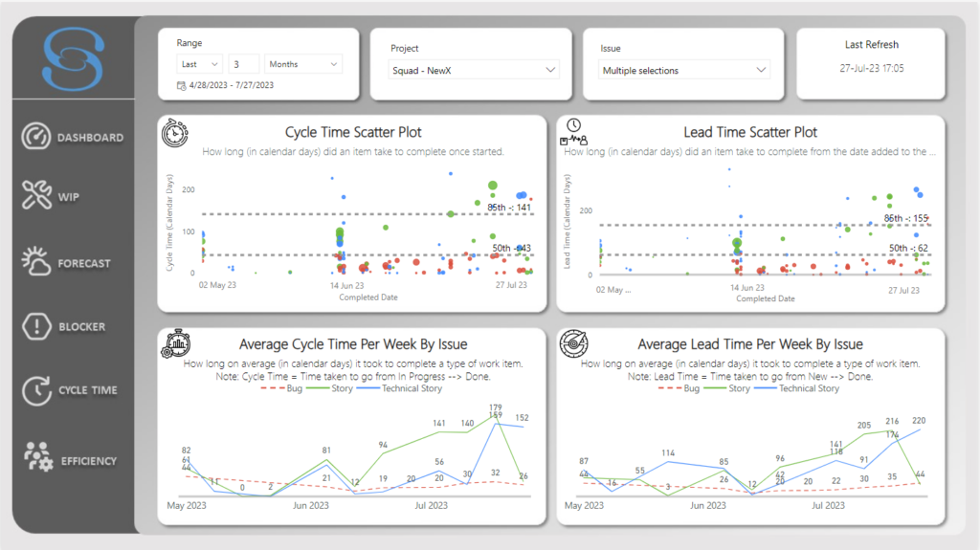Open the Last range type dropdown
The image size is (980, 550).
click(199, 64)
